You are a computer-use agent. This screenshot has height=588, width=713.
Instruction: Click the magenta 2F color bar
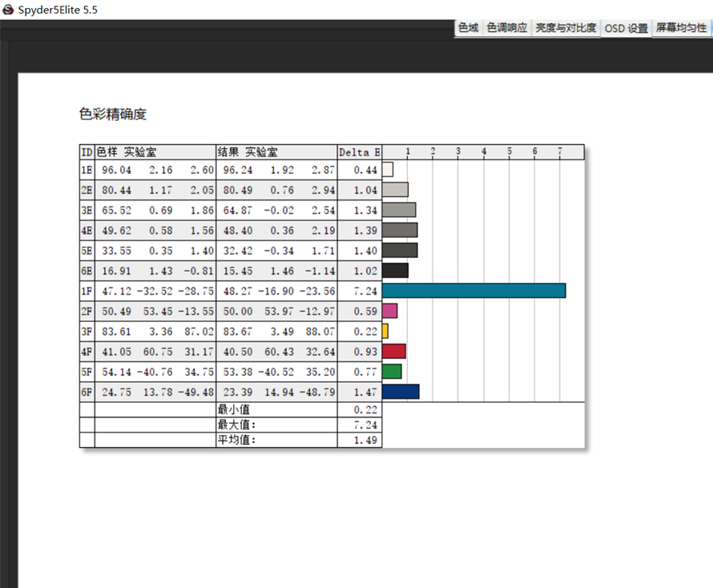pyautogui.click(x=389, y=311)
